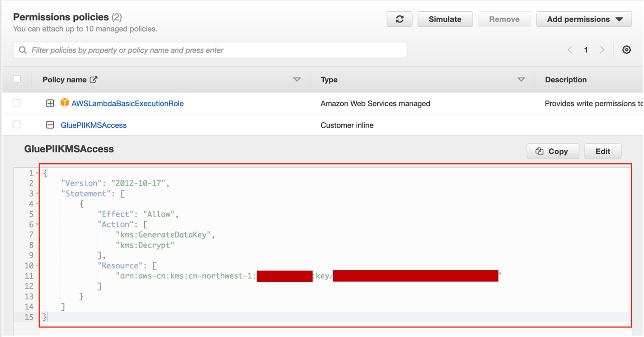Click the Edit policy button

pos(603,151)
